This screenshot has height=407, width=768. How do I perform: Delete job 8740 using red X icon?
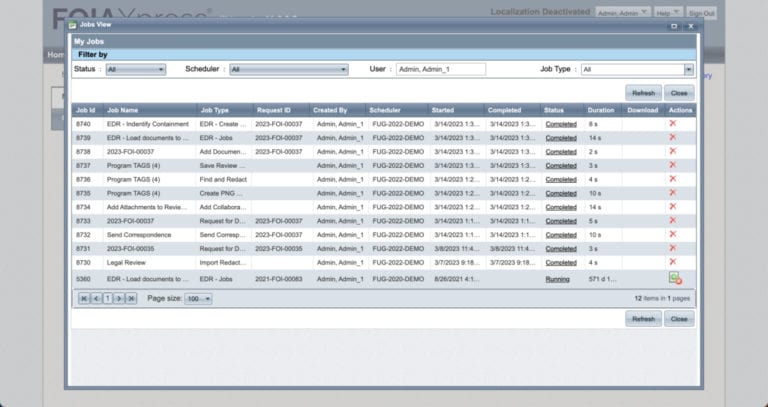coord(673,123)
